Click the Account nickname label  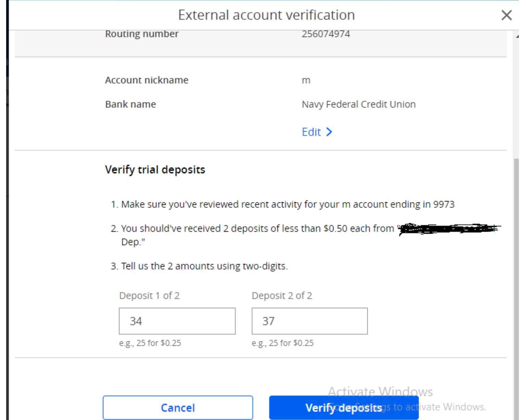[x=146, y=80]
